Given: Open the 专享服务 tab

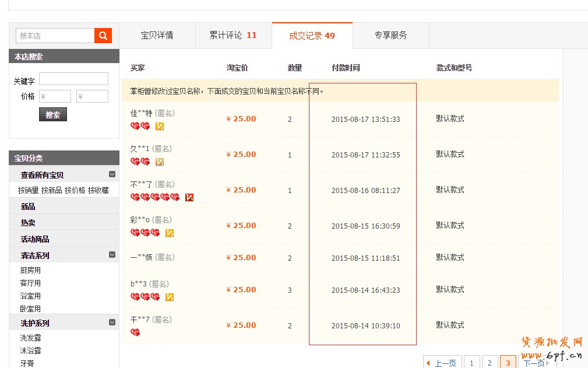Looking at the screenshot, I should [390, 36].
